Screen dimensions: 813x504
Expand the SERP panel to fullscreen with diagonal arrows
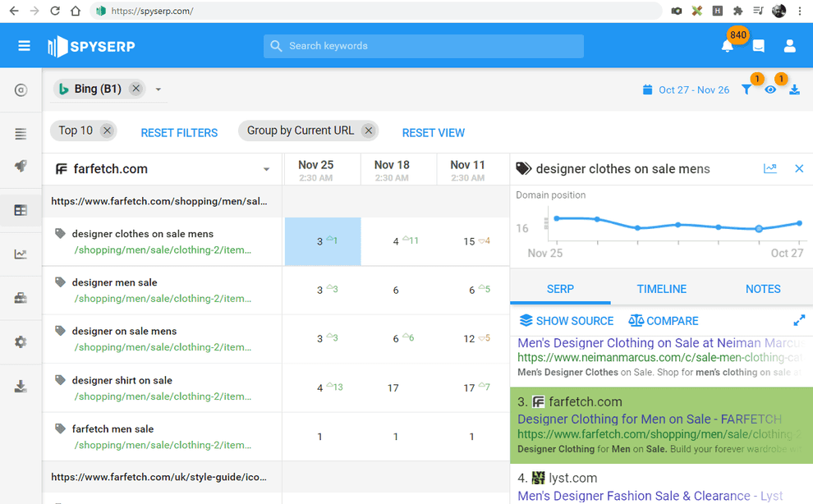click(x=799, y=320)
